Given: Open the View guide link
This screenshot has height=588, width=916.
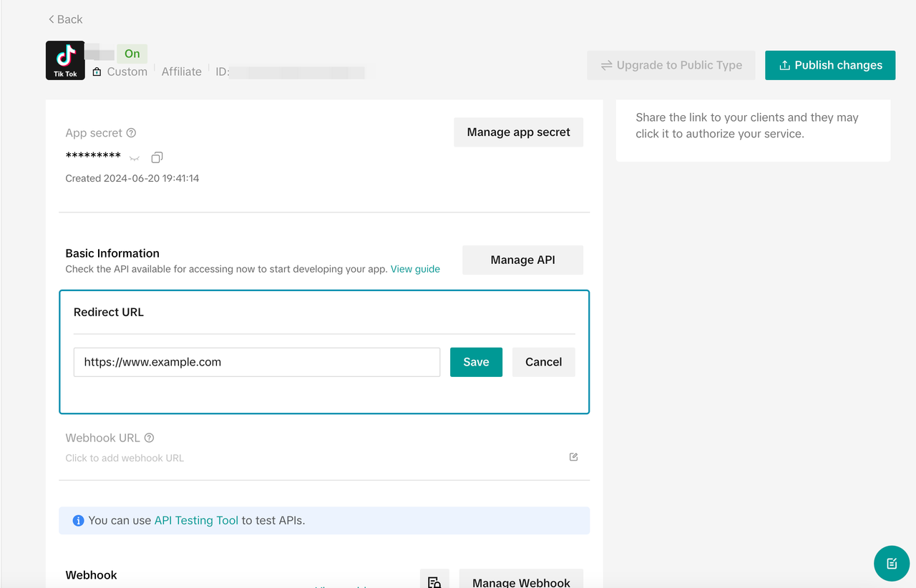Looking at the screenshot, I should (x=415, y=269).
